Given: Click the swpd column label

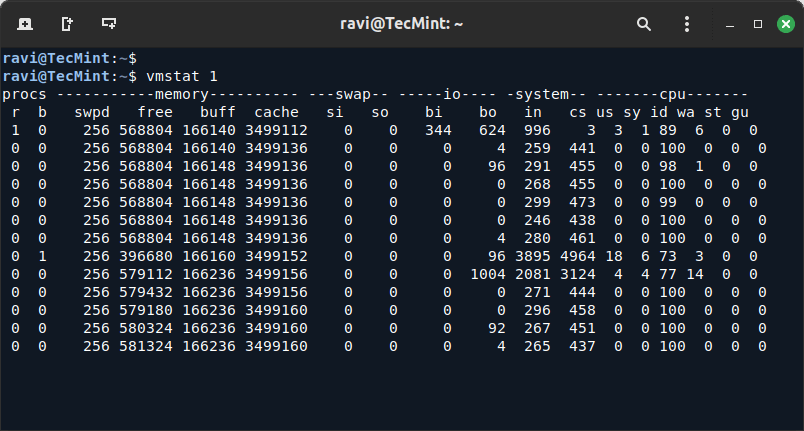Looking at the screenshot, I should [x=92, y=112].
